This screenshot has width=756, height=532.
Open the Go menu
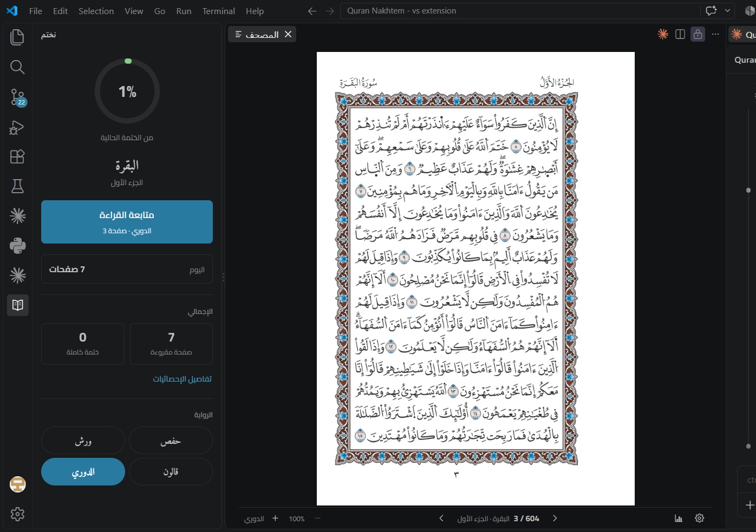(160, 11)
